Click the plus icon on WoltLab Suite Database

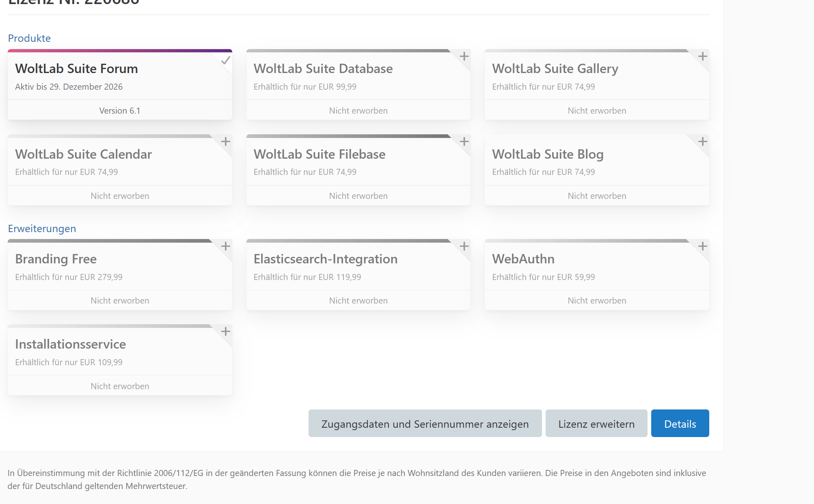[x=464, y=56]
